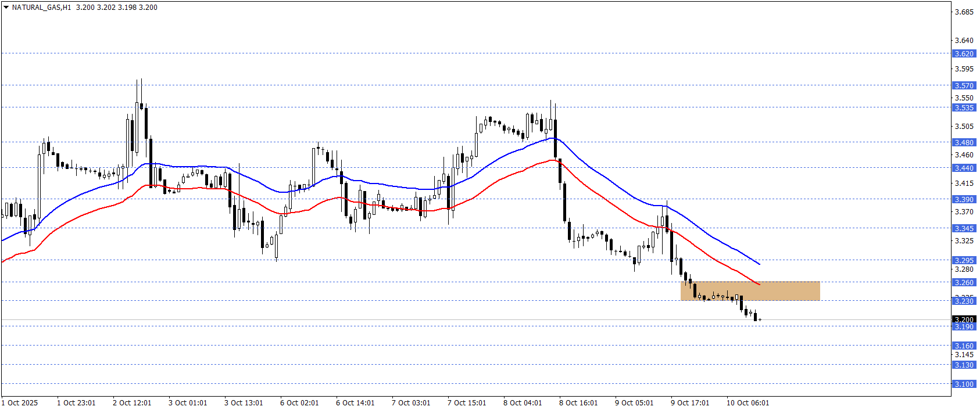Viewport: 980px width, 410px height.
Task: Select the 3.130 level label
Action: point(964,365)
